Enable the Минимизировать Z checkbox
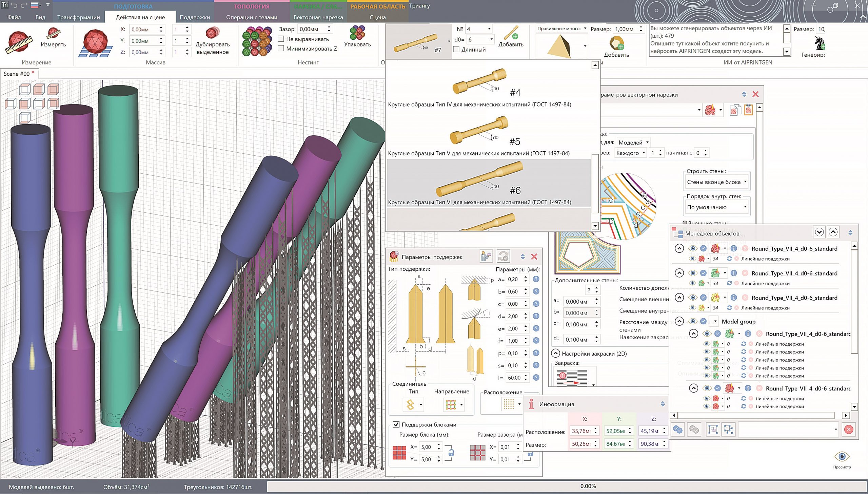The image size is (868, 494). [281, 49]
